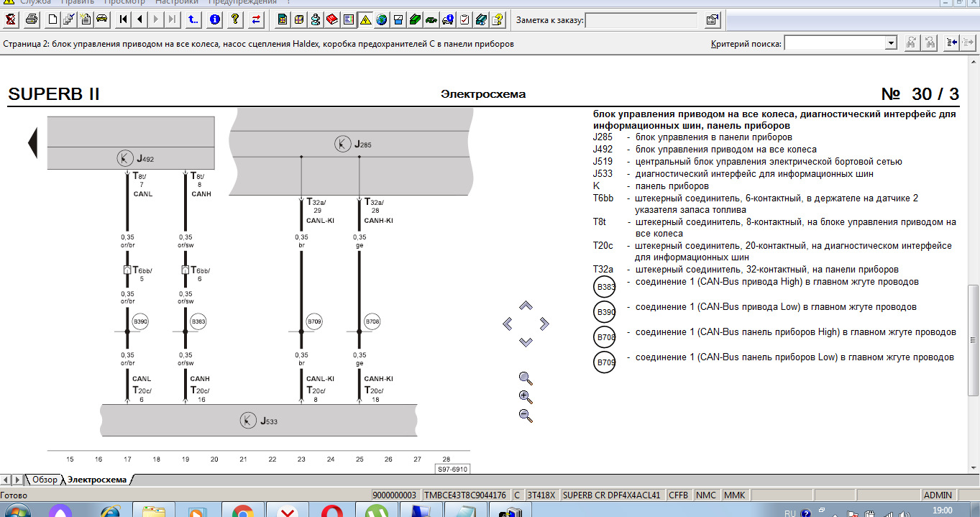Click the Заметка к заказу input field
Viewport: 980px width, 517px height.
coord(641,20)
